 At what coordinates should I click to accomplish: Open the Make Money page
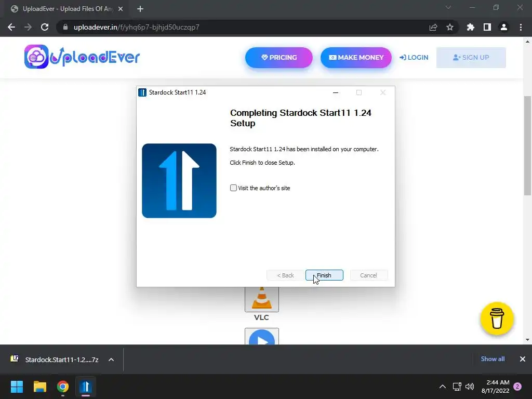pos(356,57)
